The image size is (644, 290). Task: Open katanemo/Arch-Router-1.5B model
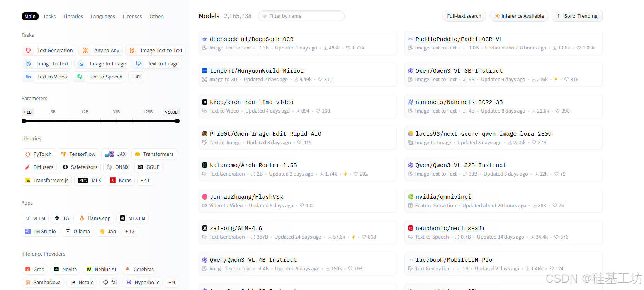[x=297, y=169]
